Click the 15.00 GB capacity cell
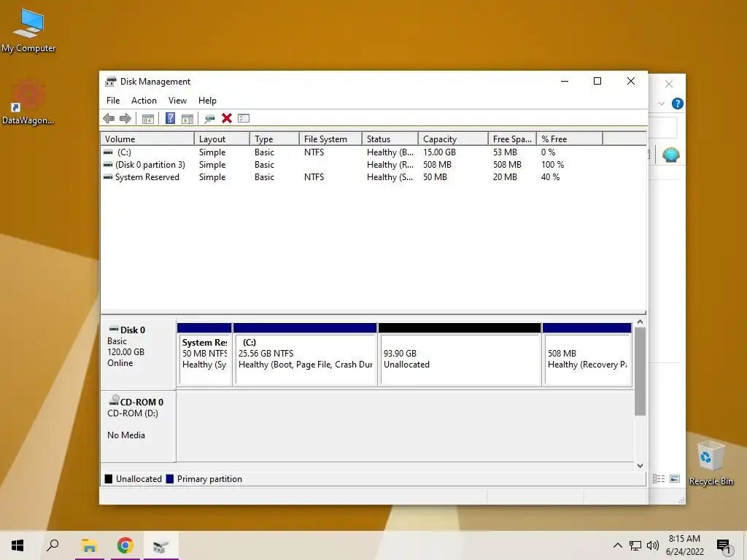Image resolution: width=747 pixels, height=560 pixels. pos(439,152)
